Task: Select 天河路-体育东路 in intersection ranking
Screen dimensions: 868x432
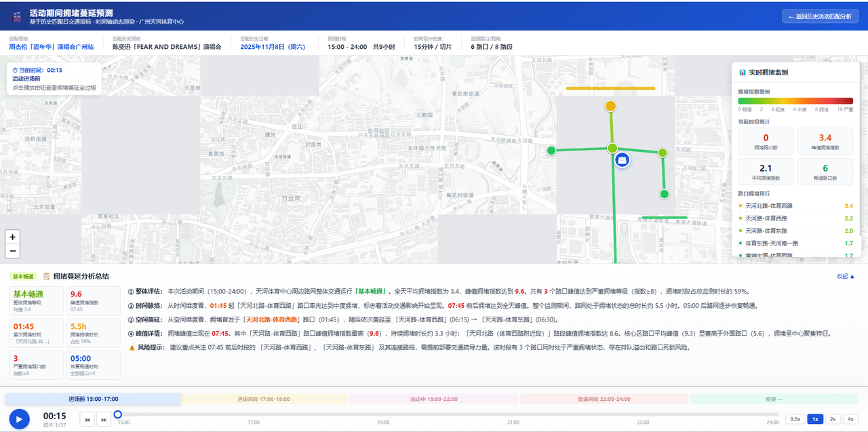Action: tap(795, 231)
